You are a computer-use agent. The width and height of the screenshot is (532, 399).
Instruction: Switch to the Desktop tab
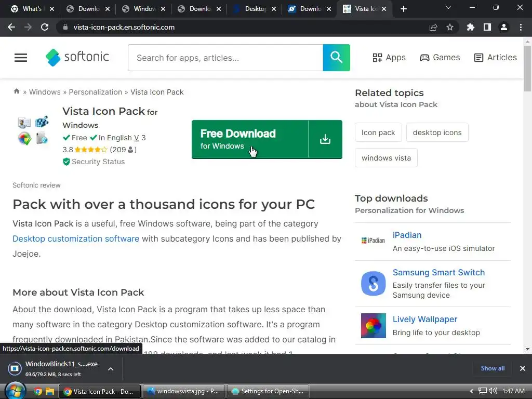pos(255,9)
